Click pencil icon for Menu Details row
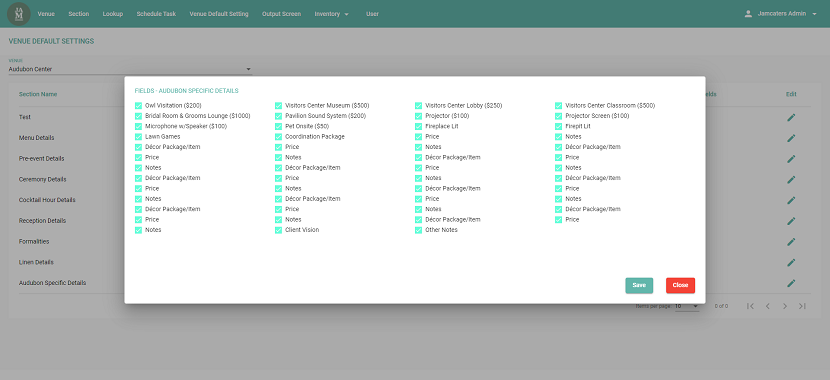 pos(791,138)
